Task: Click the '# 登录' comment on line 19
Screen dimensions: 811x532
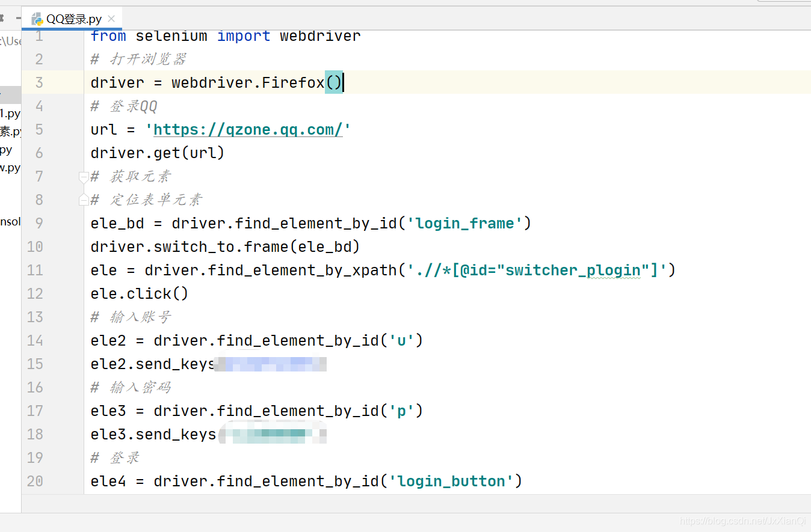Action: point(115,457)
